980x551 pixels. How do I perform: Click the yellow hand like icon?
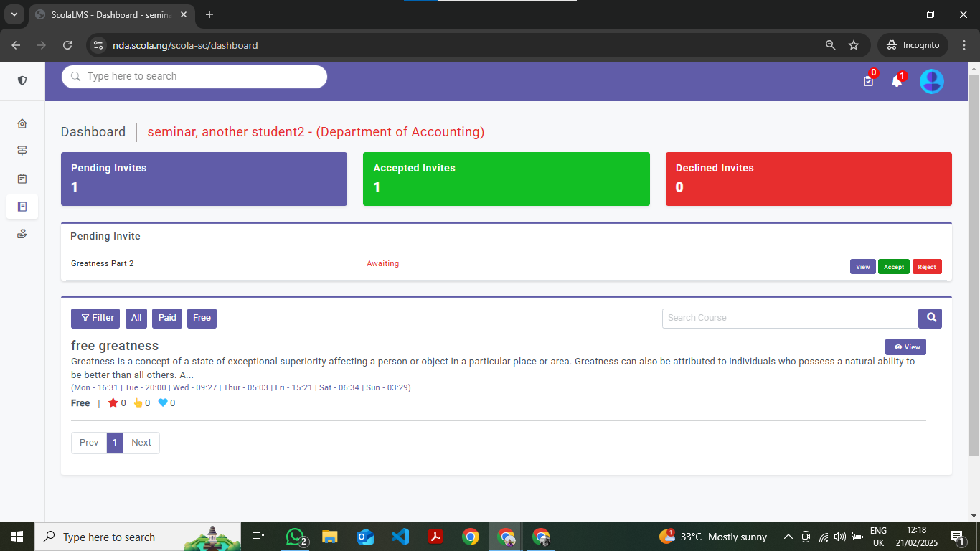tap(138, 403)
